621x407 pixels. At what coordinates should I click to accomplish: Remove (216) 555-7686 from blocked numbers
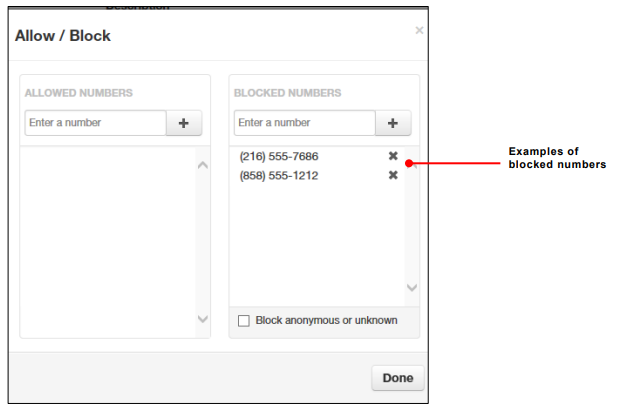pos(393,156)
